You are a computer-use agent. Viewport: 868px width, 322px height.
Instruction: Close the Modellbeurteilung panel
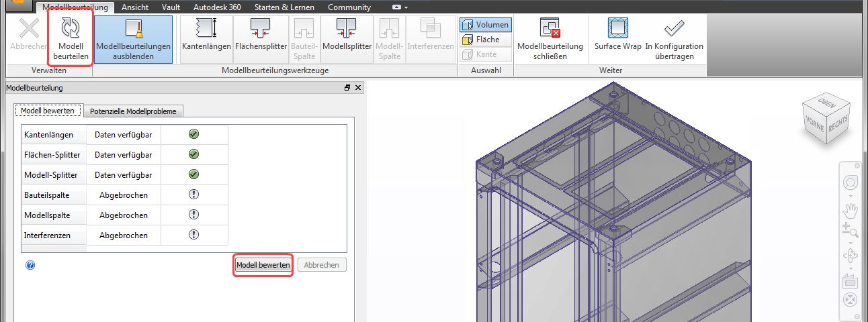click(x=358, y=88)
